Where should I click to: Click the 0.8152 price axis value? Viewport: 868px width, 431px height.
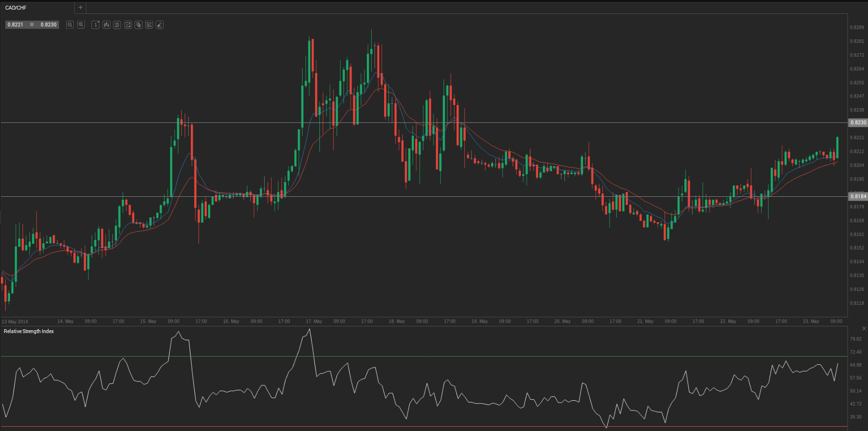(857, 248)
